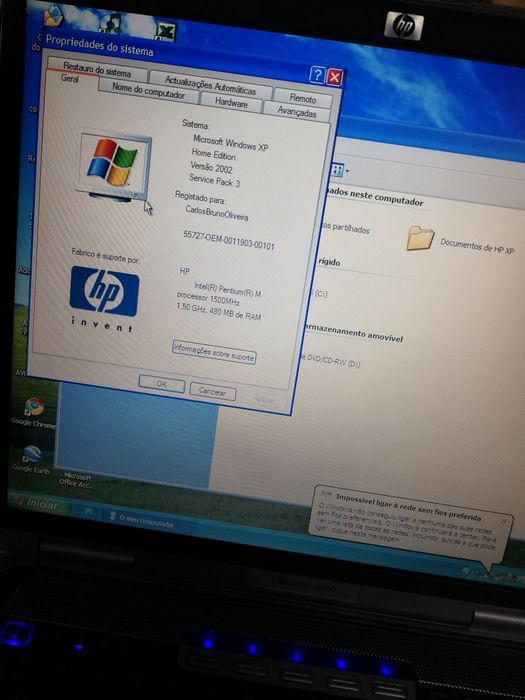Open the Hardware tab
This screenshot has height=700, width=525.
[231, 103]
